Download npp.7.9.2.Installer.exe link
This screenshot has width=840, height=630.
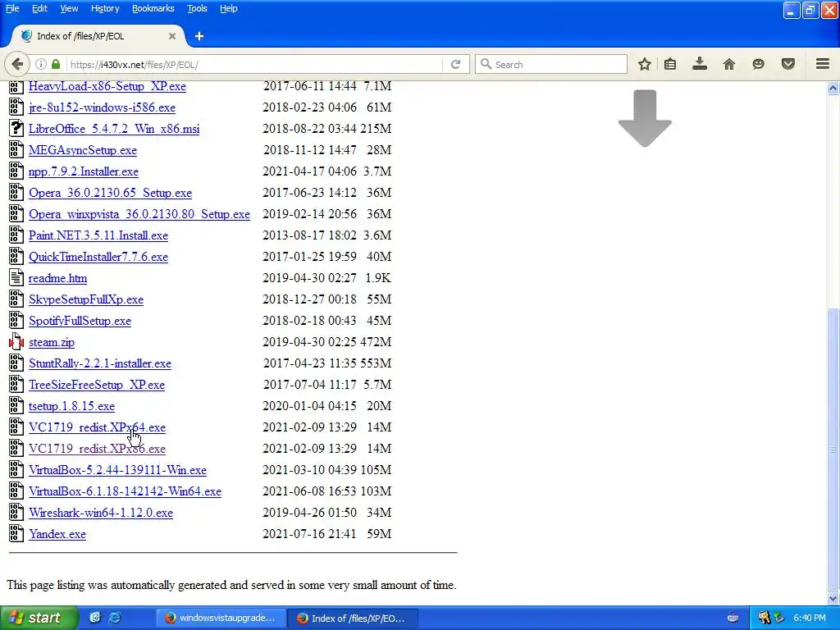point(84,171)
